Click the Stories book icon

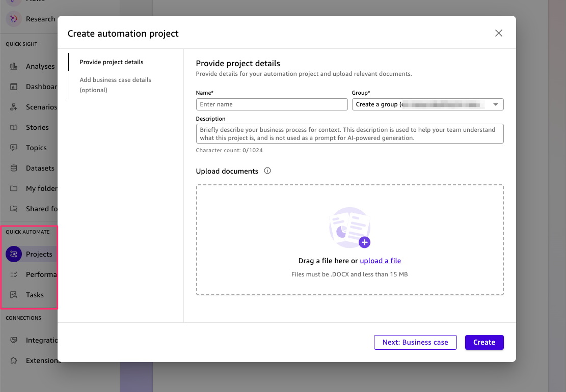click(x=14, y=127)
